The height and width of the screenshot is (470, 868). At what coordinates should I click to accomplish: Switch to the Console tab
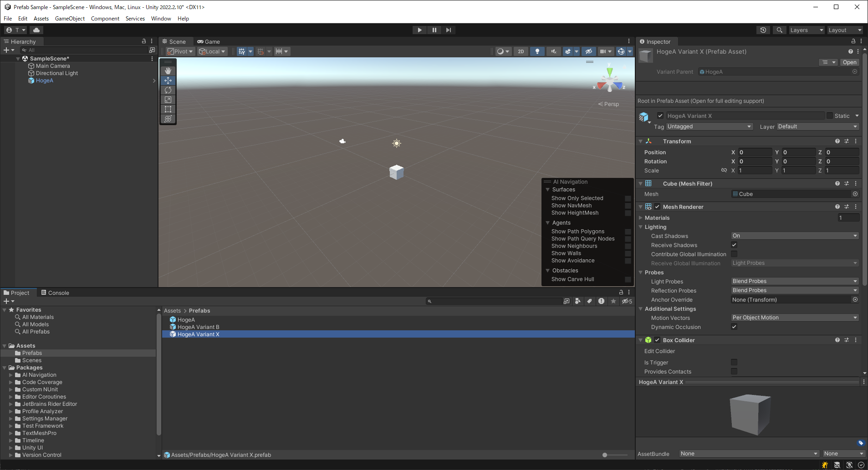55,293
